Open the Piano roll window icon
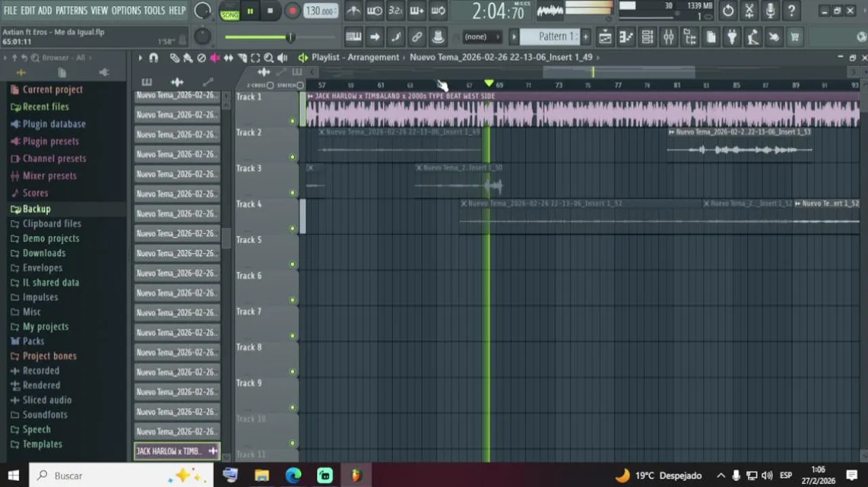The width and height of the screenshot is (868, 487). pos(627,37)
